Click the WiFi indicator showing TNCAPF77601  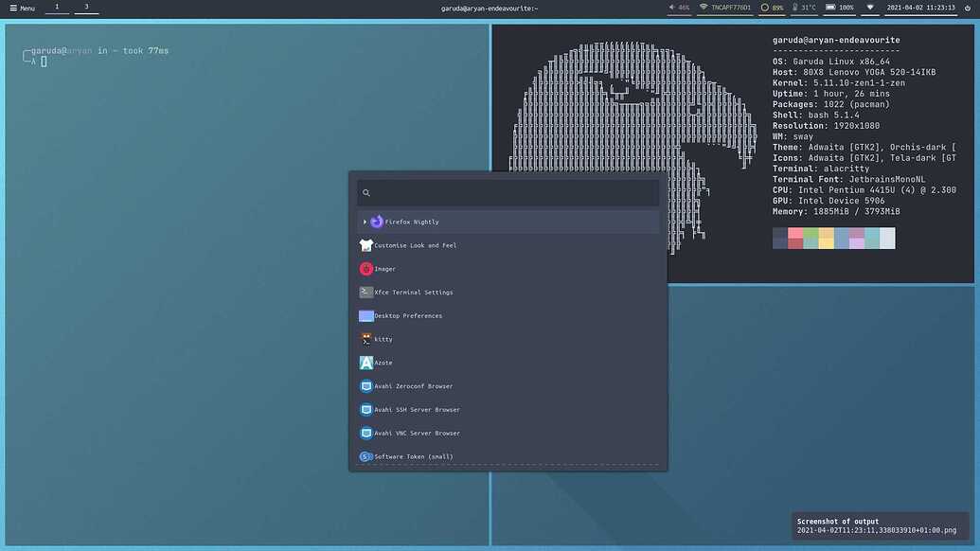coord(727,8)
